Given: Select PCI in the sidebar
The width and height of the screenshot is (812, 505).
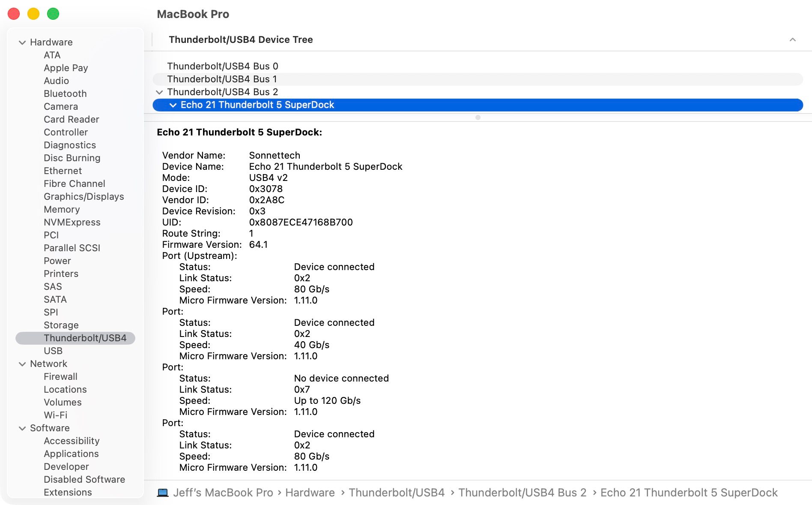Looking at the screenshot, I should [x=51, y=235].
